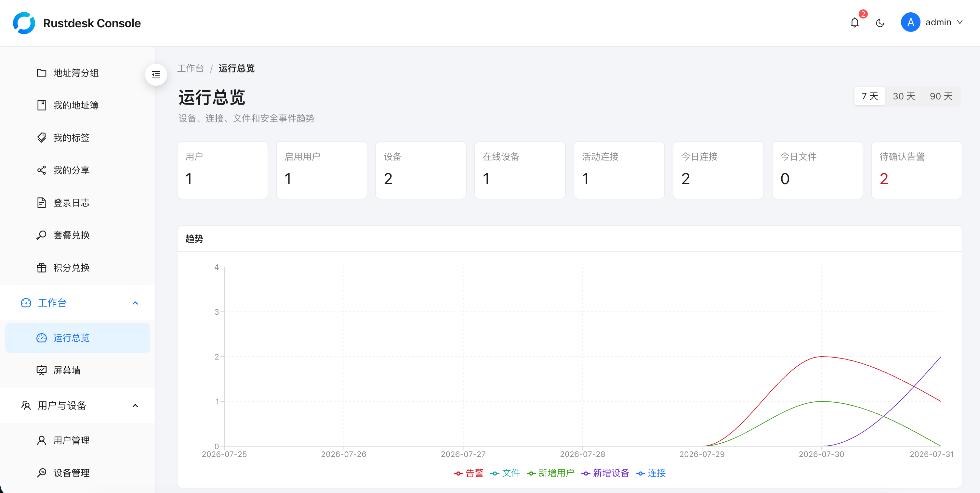
Task: Select the 30 天 range option
Action: (x=904, y=96)
